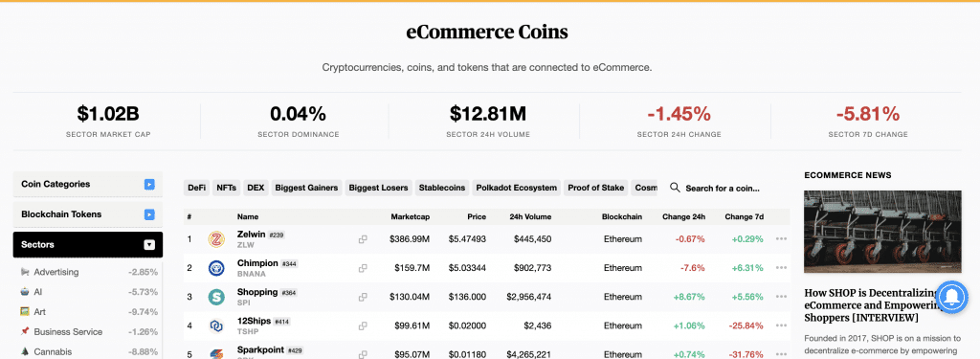Expand the Blockchain Tokens section
Viewport: 980px width, 359px height.
(149, 214)
